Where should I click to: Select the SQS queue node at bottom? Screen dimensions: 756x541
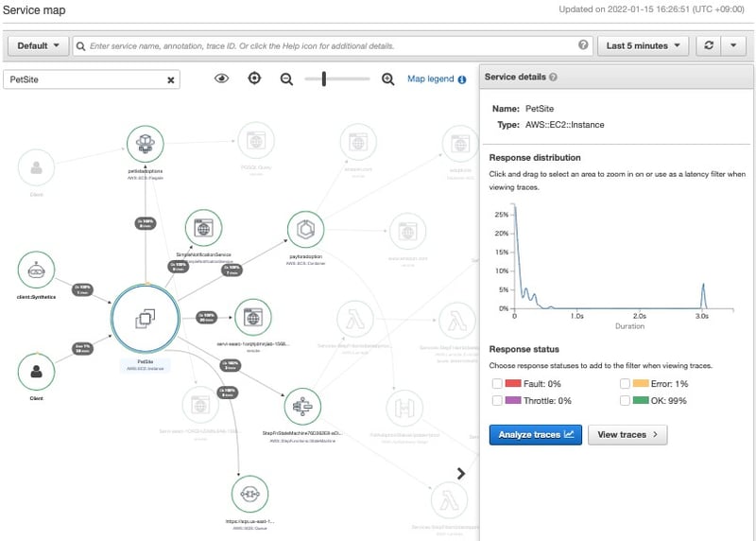point(249,494)
